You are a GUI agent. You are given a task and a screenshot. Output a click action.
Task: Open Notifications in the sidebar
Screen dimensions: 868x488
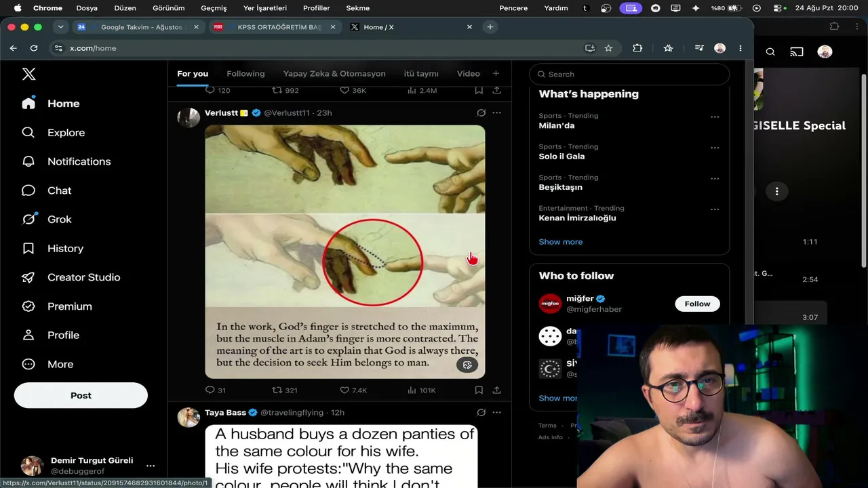pyautogui.click(x=66, y=161)
